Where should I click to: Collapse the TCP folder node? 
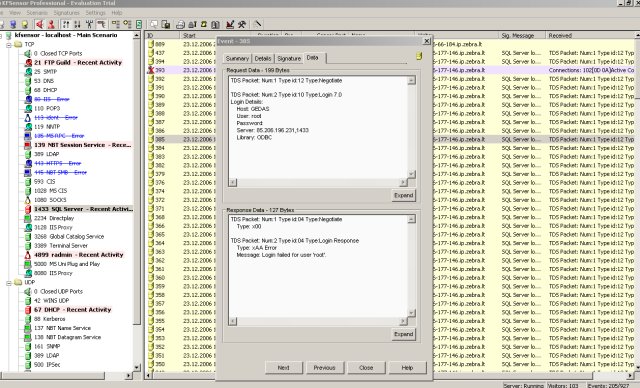click(x=9, y=45)
